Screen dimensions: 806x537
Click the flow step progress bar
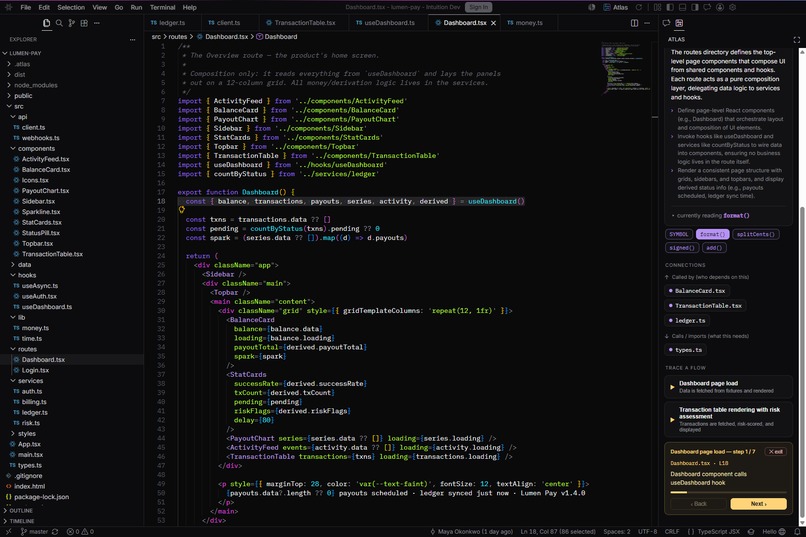coord(728,492)
